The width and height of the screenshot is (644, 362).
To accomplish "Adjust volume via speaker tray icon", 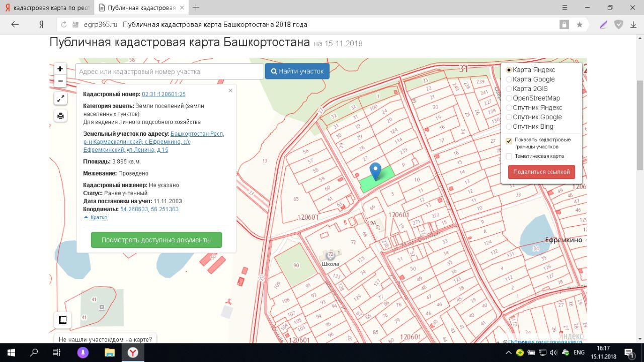I will (x=553, y=352).
